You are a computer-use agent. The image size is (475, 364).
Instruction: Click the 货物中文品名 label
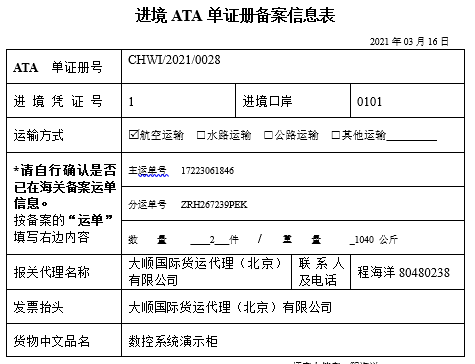coord(52,341)
